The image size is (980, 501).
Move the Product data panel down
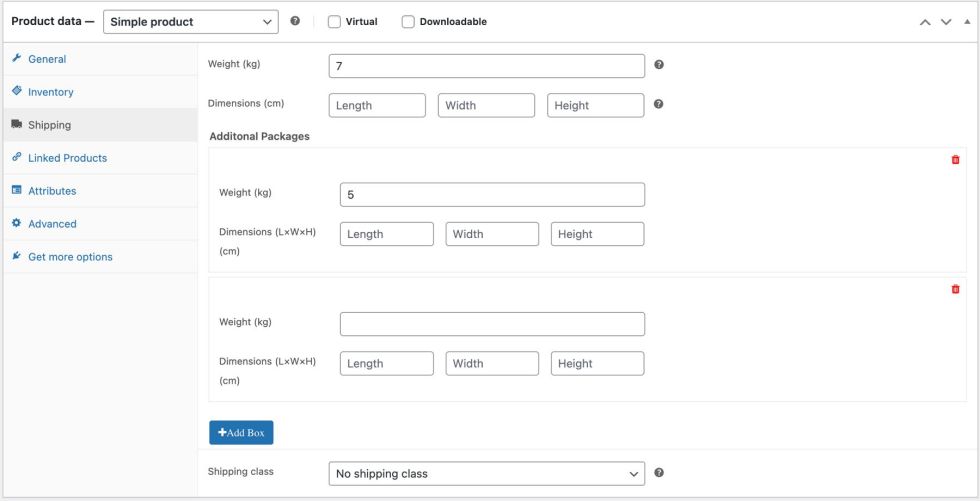coord(945,22)
